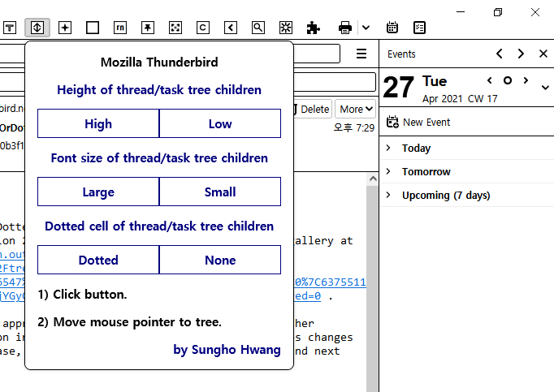
Task: Click the boxed sun/asterisk toolbar icon
Action: click(x=286, y=28)
